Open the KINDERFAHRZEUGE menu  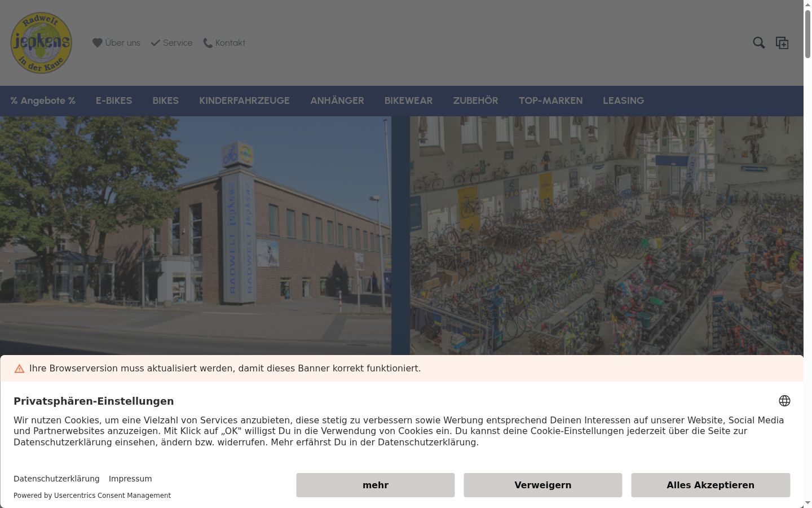244,100
